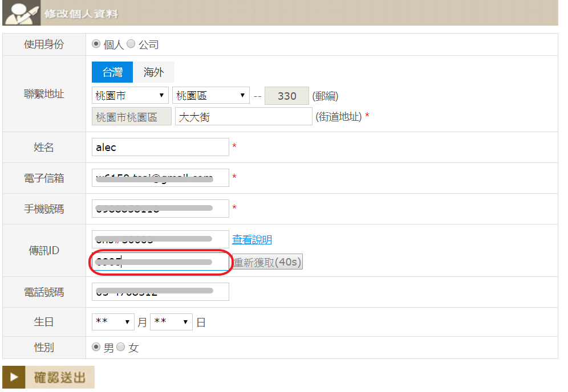The image size is (568, 392).
Task: Click the 姓名 field containing alec
Action: 160,147
